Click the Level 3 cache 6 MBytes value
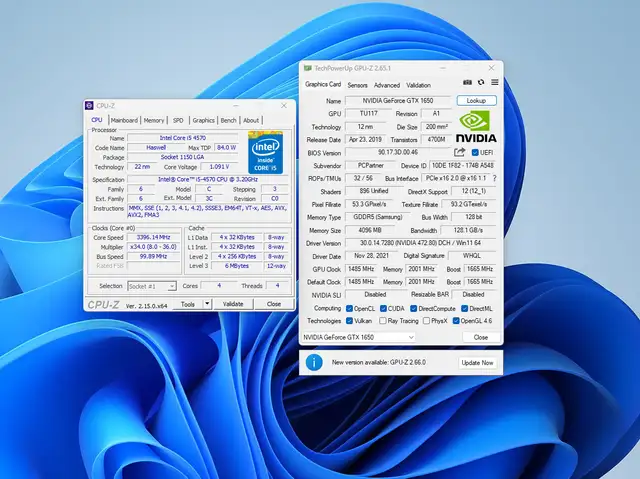The width and height of the screenshot is (640, 479). [237, 266]
